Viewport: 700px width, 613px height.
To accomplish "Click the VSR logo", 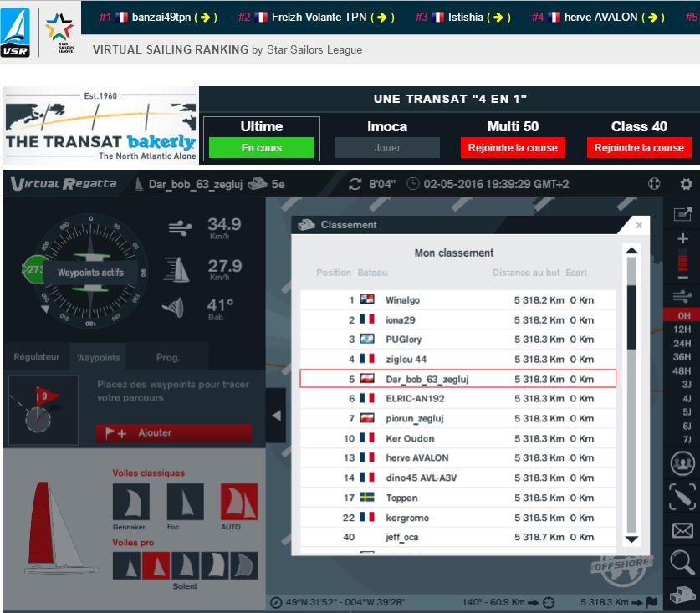I will pyautogui.click(x=15, y=32).
